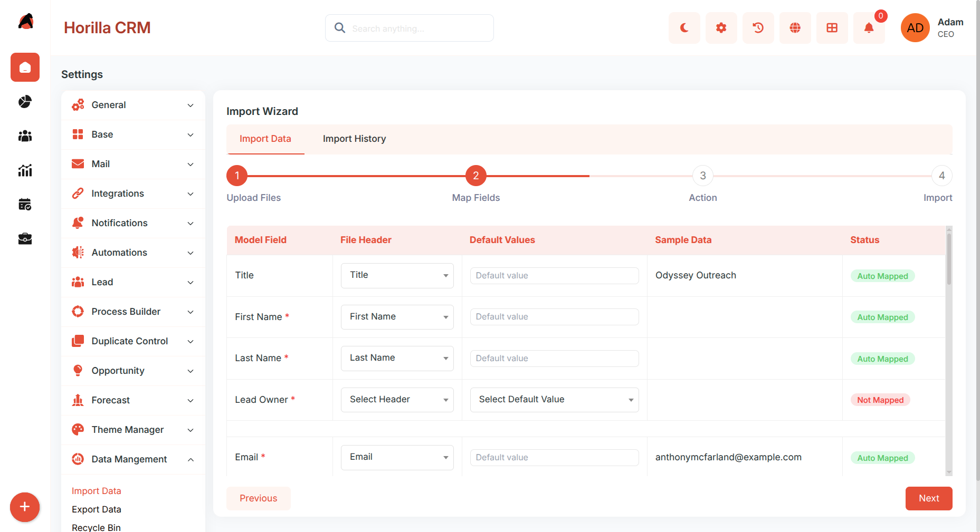Toggle dark mode moon icon
Screen dimensions: 980x532
(x=684, y=28)
